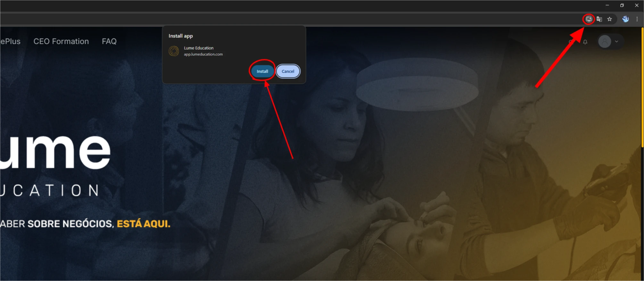Click the Lume Education app logo in dialog
Viewport: 644px width, 281px height.
coord(174,51)
